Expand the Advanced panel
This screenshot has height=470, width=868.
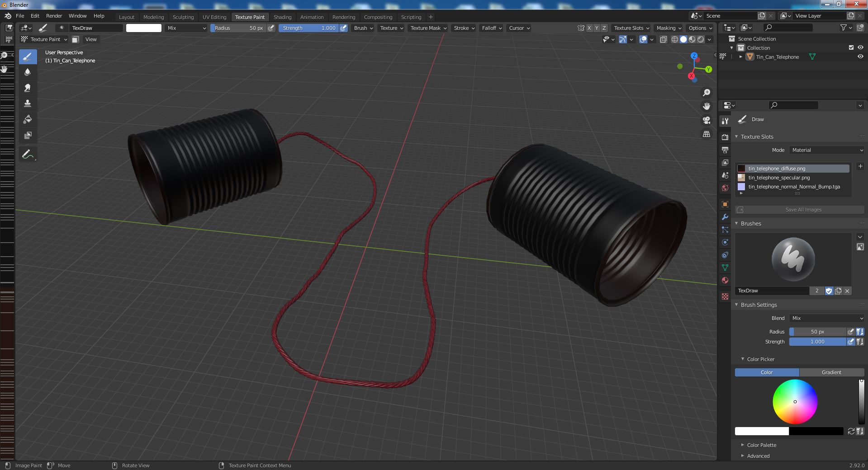point(758,456)
